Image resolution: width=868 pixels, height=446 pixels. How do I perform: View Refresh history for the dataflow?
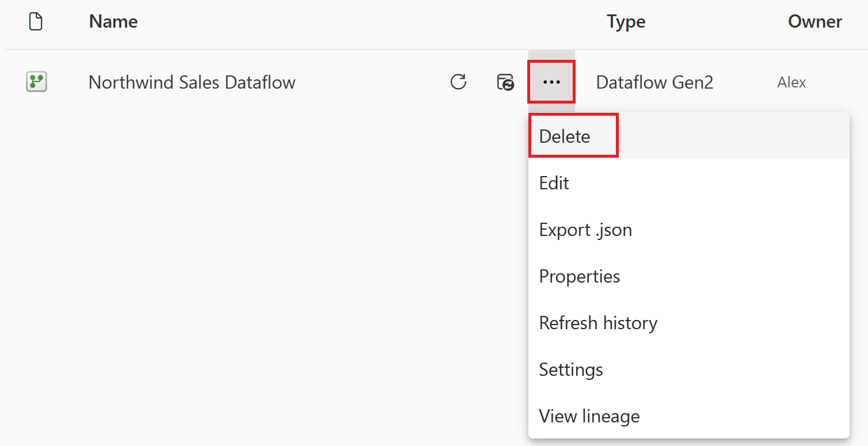[598, 322]
